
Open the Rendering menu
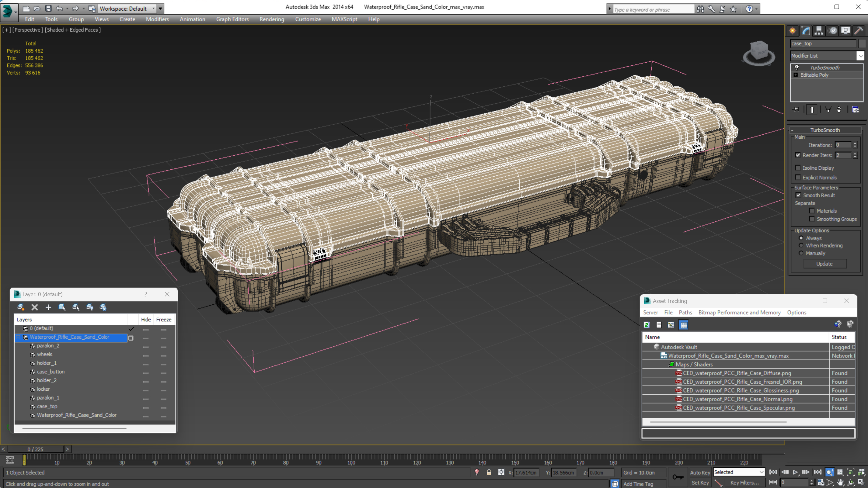coord(272,19)
